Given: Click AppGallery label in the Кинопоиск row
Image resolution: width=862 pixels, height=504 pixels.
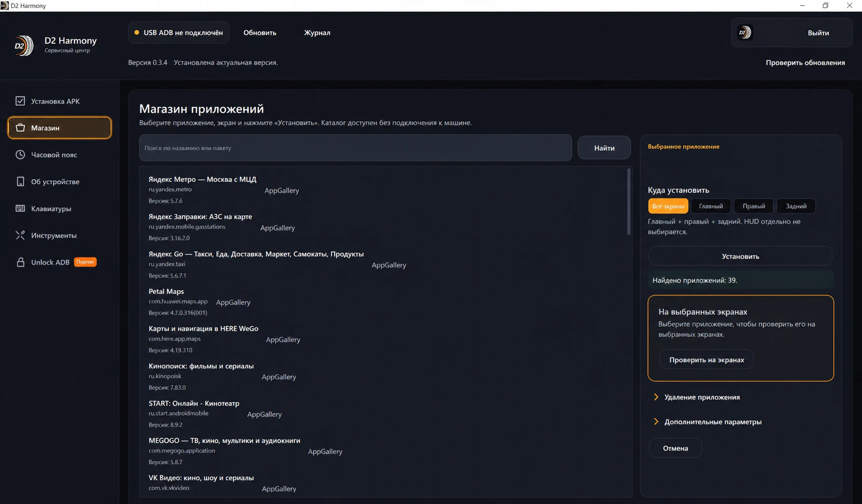Looking at the screenshot, I should point(279,377).
